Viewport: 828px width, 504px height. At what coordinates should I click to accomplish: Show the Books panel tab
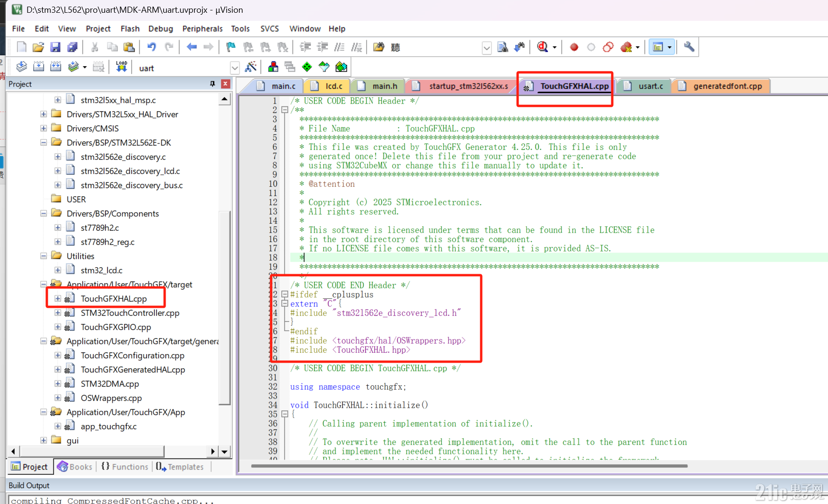[x=75, y=467]
